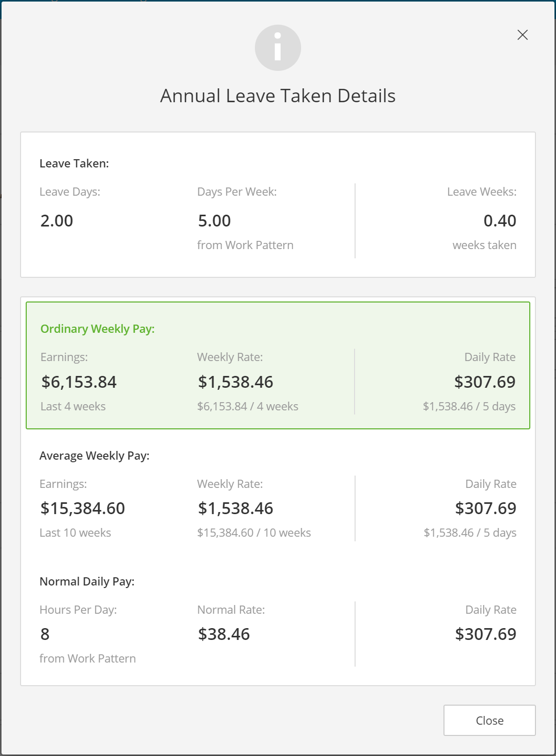Click the Leave Weeks value 0.40
The width and height of the screenshot is (556, 756).
[x=500, y=221]
